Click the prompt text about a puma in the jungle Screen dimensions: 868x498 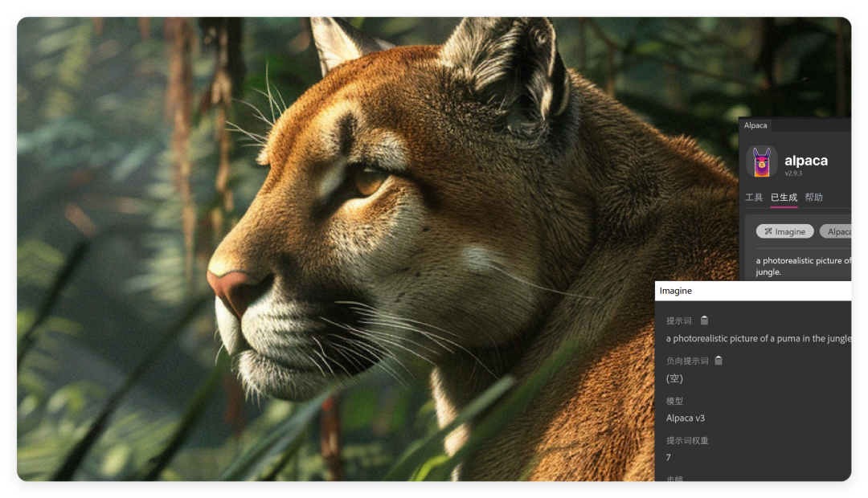point(759,338)
